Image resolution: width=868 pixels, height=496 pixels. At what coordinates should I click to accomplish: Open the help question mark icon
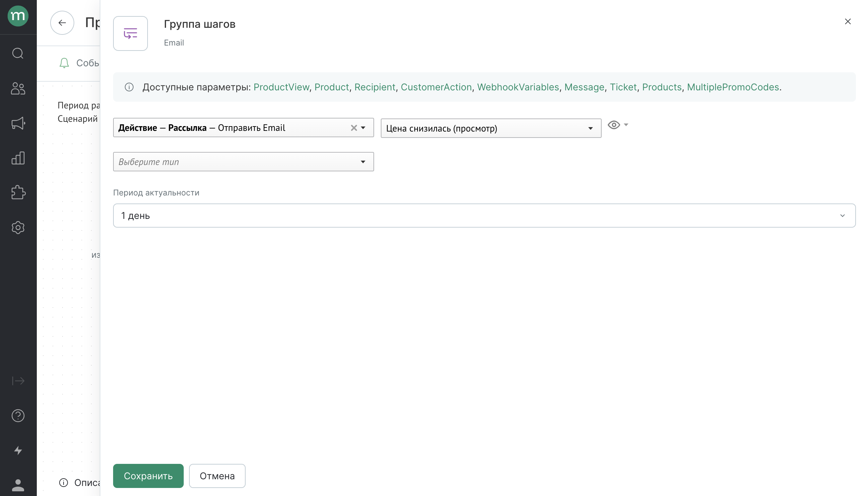coord(18,416)
